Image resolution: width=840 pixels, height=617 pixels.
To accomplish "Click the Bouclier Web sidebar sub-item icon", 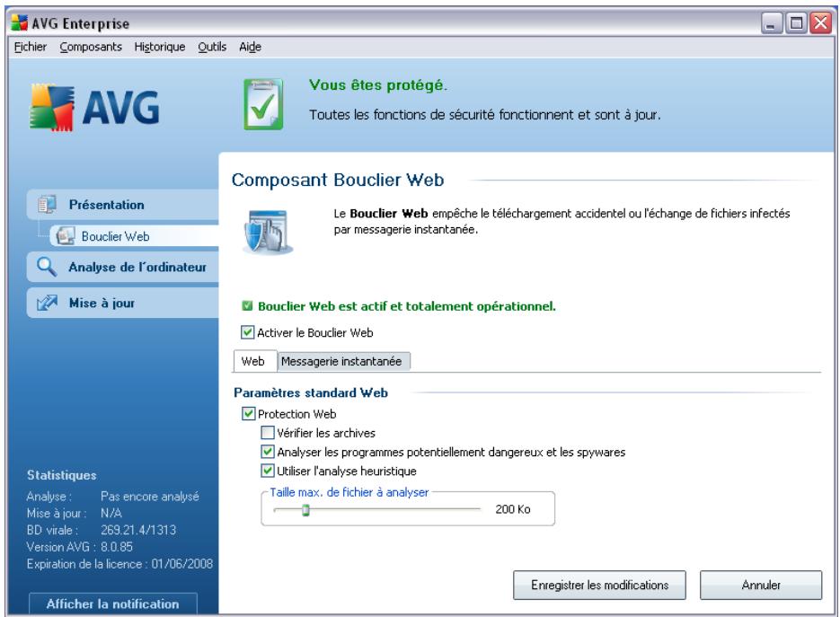I will coord(66,236).
